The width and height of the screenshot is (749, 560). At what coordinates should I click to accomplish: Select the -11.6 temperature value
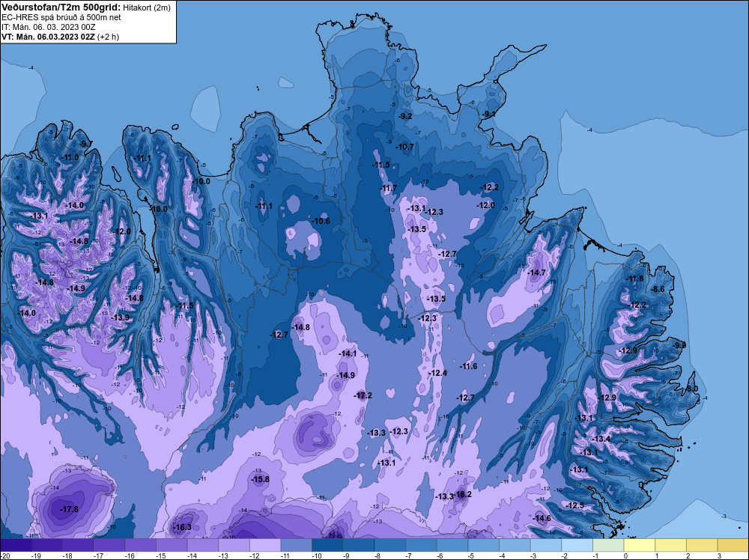tap(468, 366)
